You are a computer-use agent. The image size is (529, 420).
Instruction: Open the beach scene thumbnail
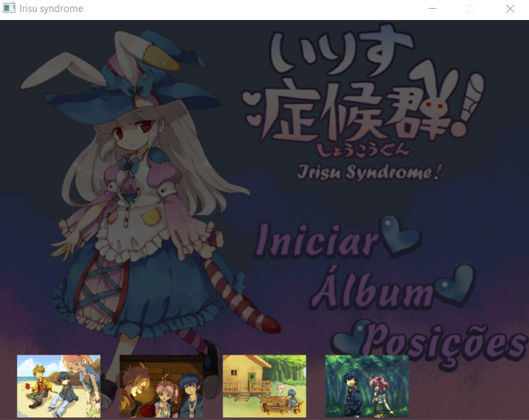tap(59, 386)
